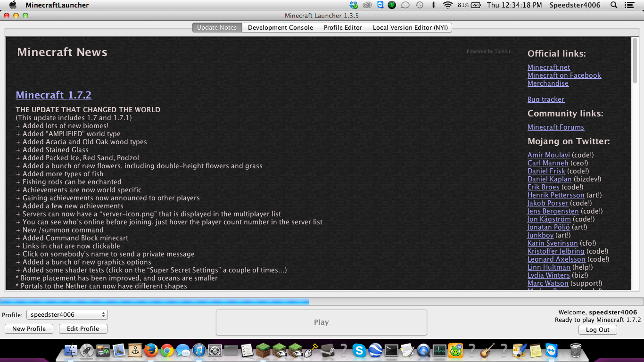Click the Speedster4006 user name in menu bar
644x362 pixels.
(x=575, y=5)
